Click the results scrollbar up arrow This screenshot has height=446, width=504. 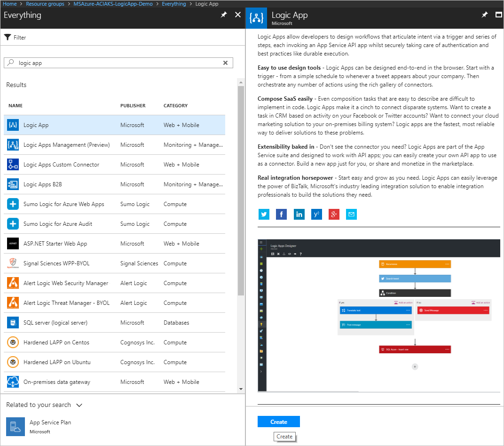[241, 83]
